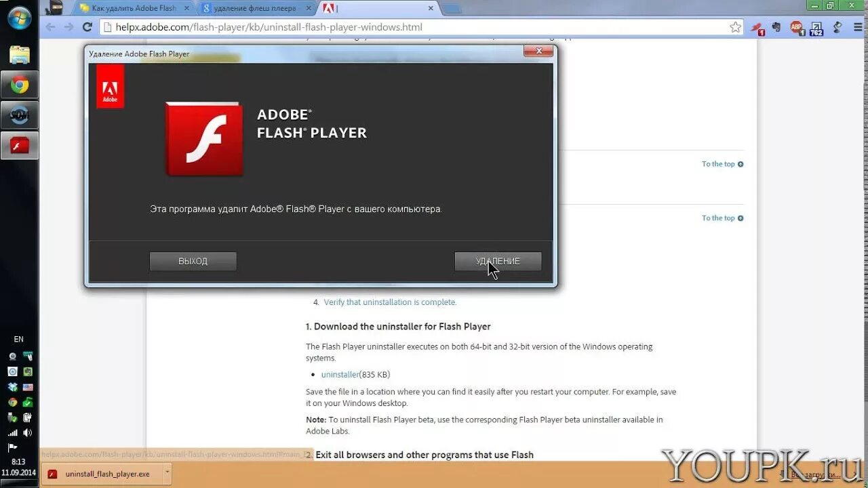
Task: Click the Adobe logo in the uninstaller
Action: [110, 86]
